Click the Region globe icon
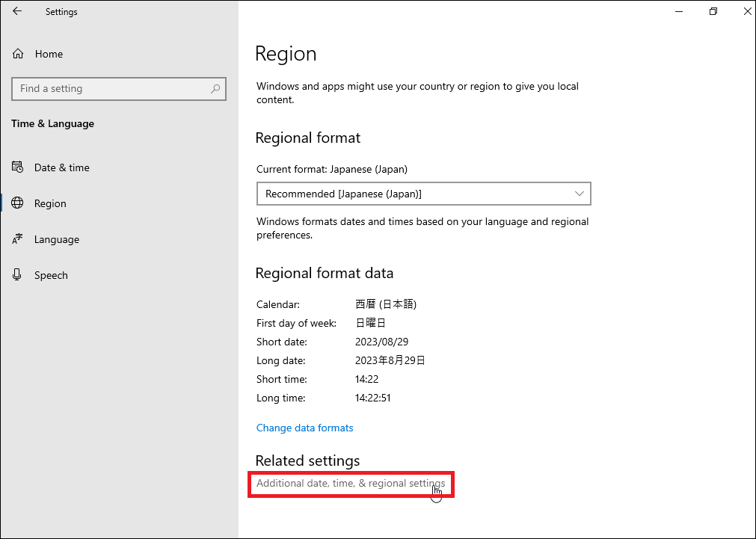This screenshot has height=539, width=756. [17, 203]
